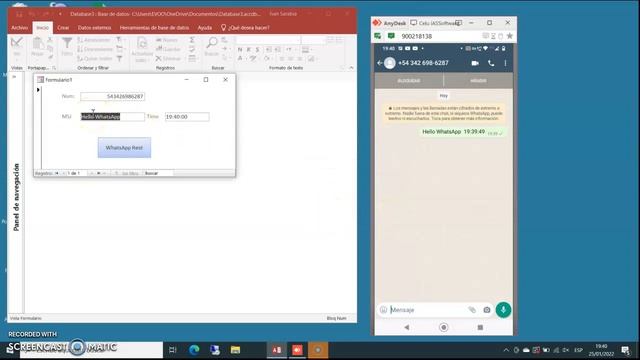The image size is (640, 360).
Task: Tap the encryption notice banner
Action: click(x=444, y=113)
